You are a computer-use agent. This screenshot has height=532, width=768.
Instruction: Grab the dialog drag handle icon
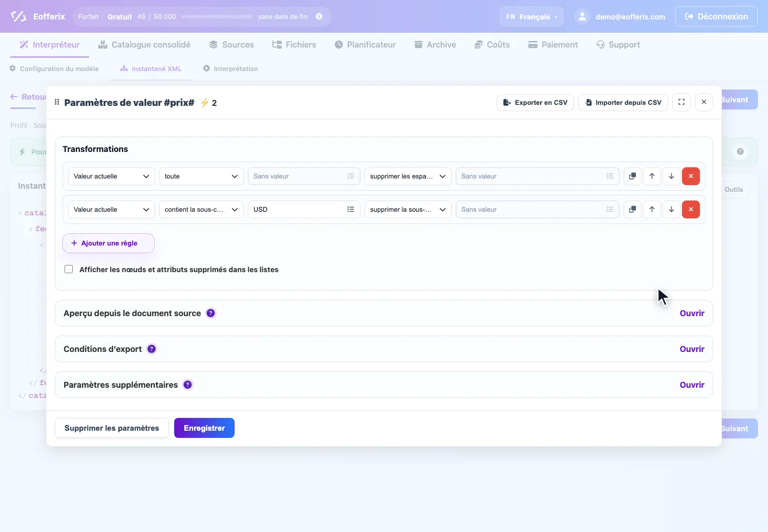pos(57,102)
